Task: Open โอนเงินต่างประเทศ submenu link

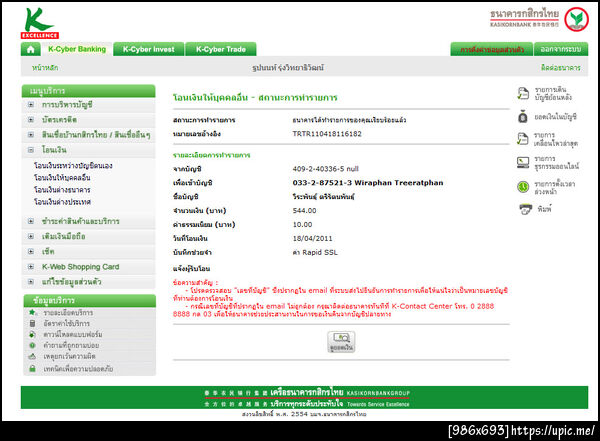Action: coord(62,202)
